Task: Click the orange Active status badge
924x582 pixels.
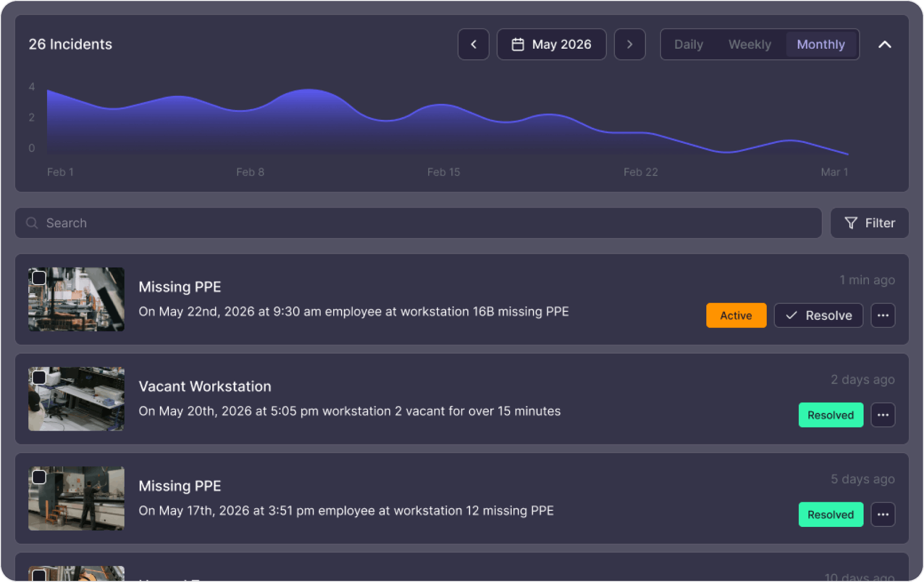Action: pos(736,316)
